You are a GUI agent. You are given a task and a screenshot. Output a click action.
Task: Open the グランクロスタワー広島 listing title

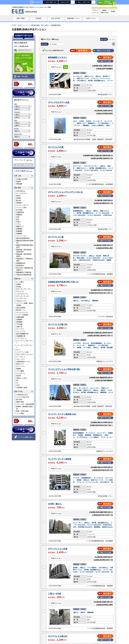click(x=59, y=102)
